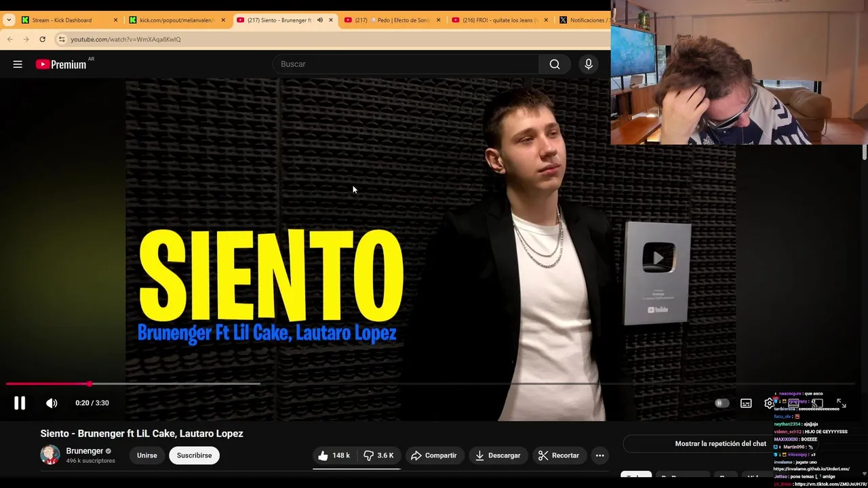The height and width of the screenshot is (488, 868).
Task: Open Compartir share dialog
Action: coord(434,455)
